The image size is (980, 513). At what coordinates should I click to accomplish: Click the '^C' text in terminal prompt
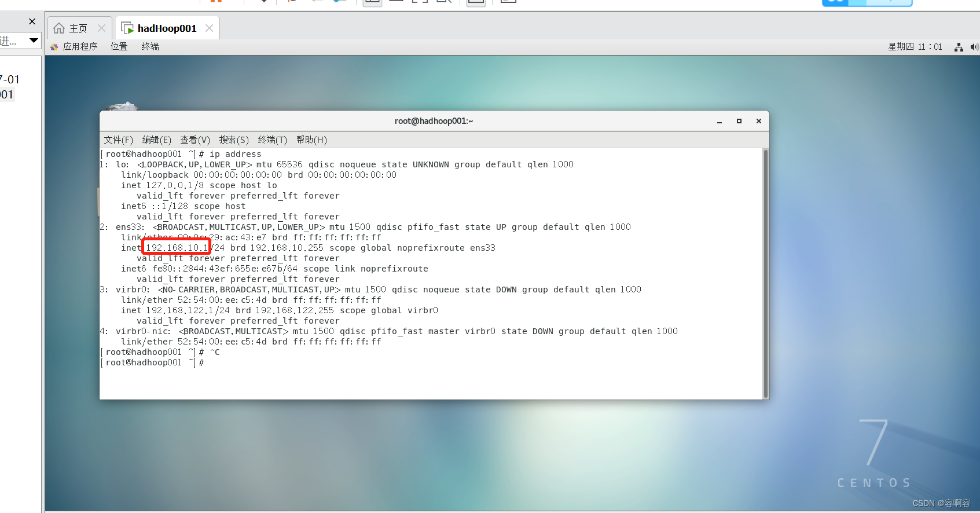[215, 352]
